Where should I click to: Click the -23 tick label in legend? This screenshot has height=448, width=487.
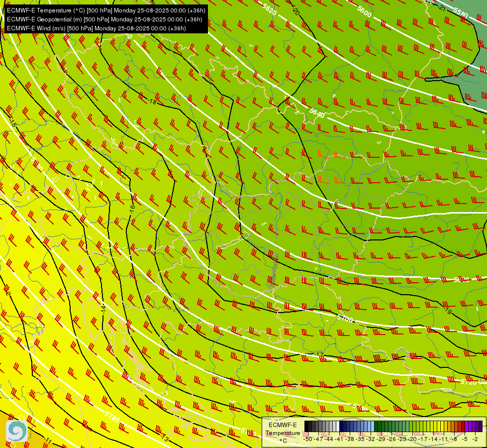click(x=402, y=439)
